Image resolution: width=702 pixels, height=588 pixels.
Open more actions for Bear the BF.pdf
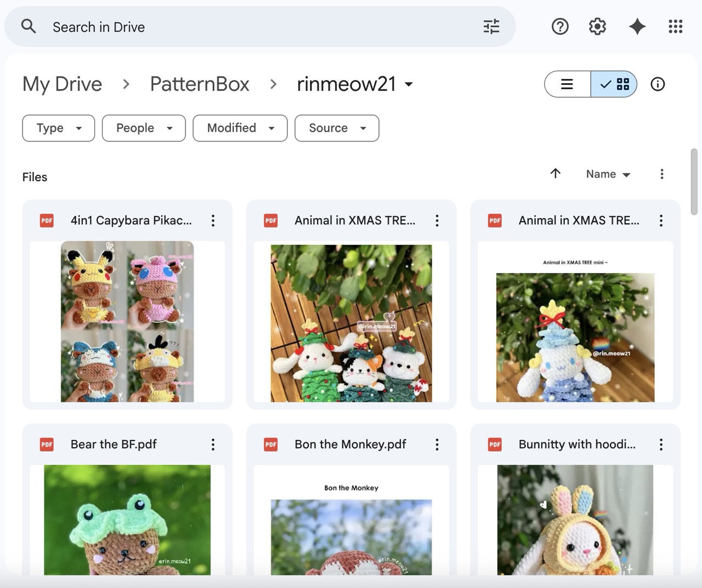coord(213,444)
